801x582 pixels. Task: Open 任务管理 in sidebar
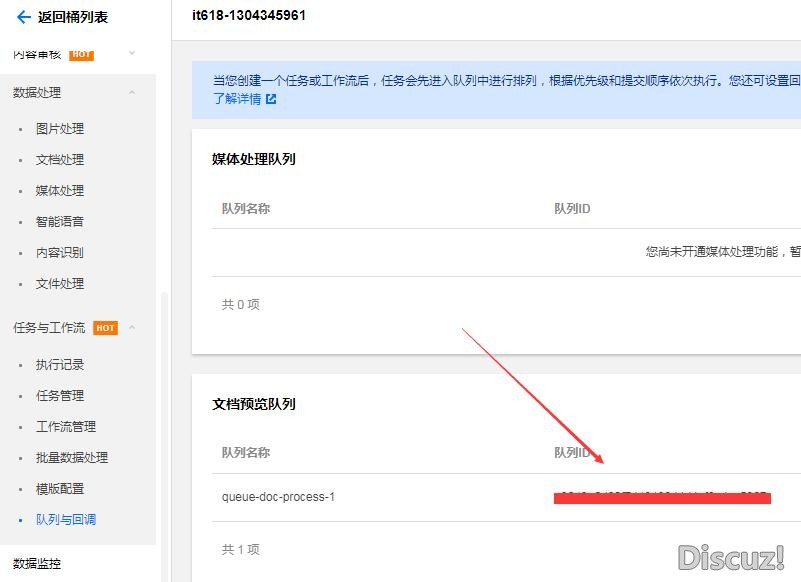pyautogui.click(x=60, y=396)
